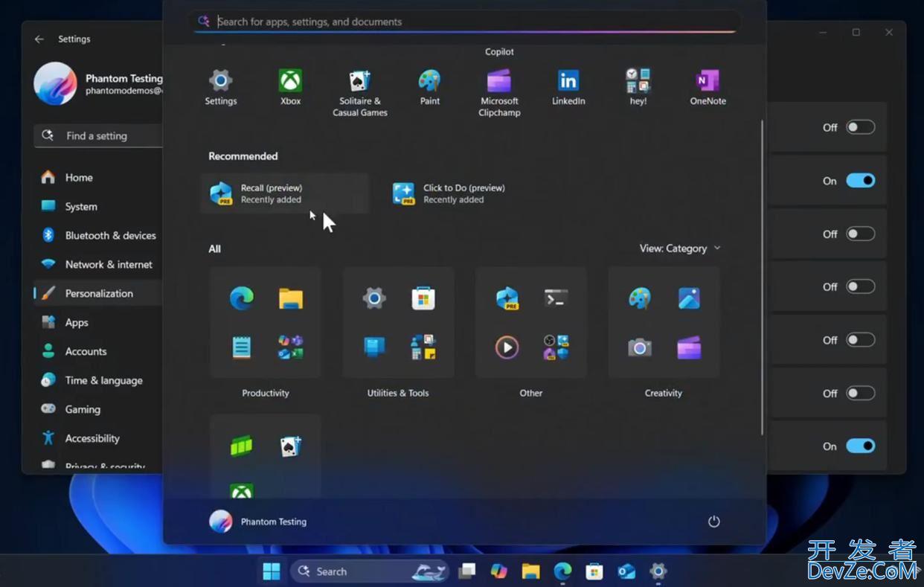
Task: Open Paint in the Creativity category
Action: coord(639,298)
